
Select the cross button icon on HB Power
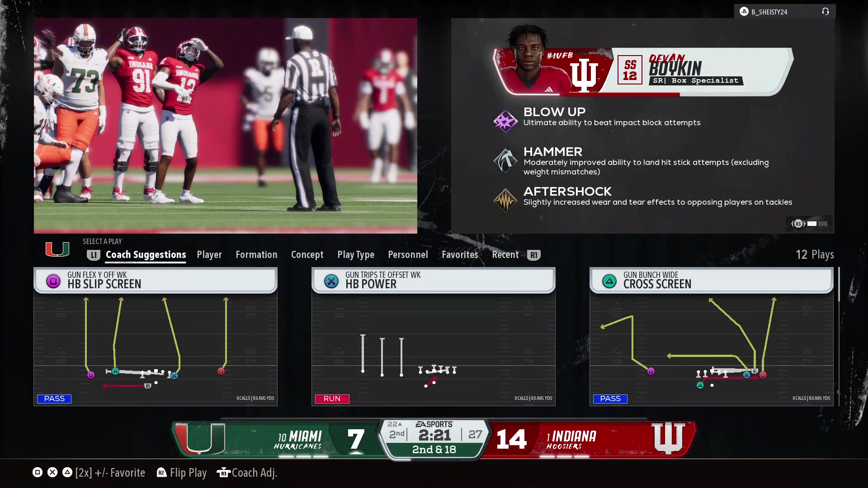(331, 282)
